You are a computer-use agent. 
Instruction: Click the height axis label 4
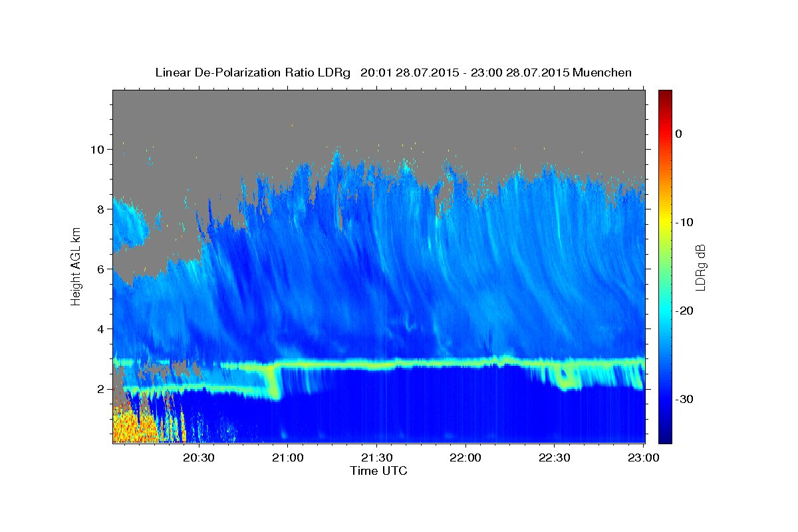tap(102, 329)
